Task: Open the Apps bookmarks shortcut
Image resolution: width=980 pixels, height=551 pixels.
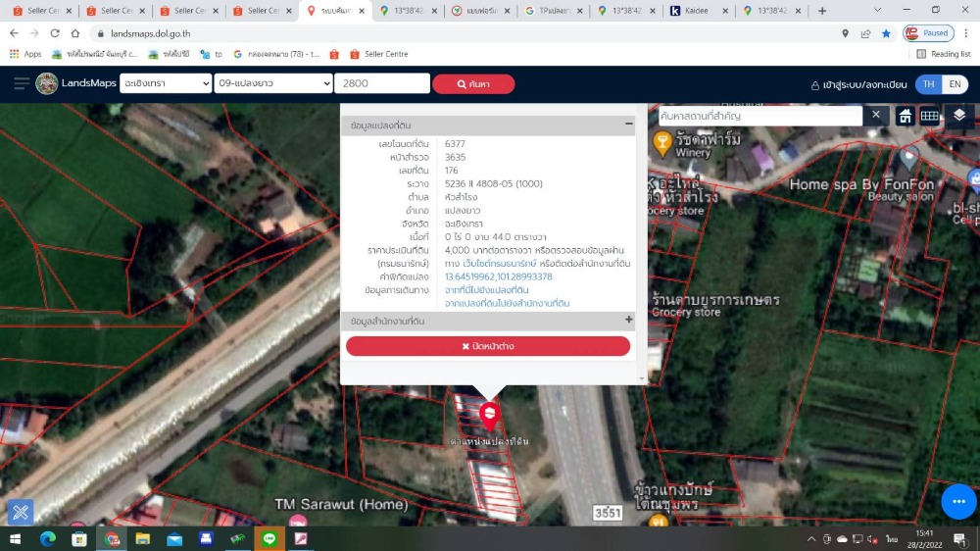Action: (x=25, y=54)
